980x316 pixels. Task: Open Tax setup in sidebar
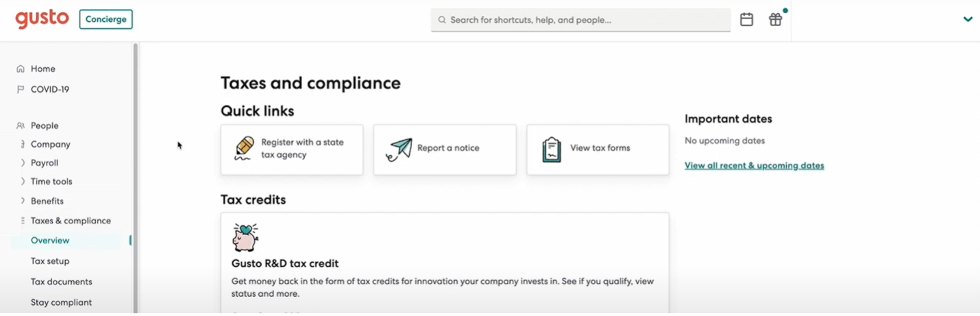[x=50, y=261]
